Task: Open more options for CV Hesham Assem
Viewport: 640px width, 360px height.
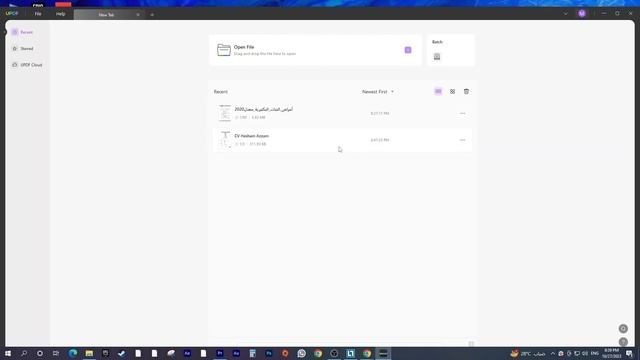Action: tap(462, 140)
